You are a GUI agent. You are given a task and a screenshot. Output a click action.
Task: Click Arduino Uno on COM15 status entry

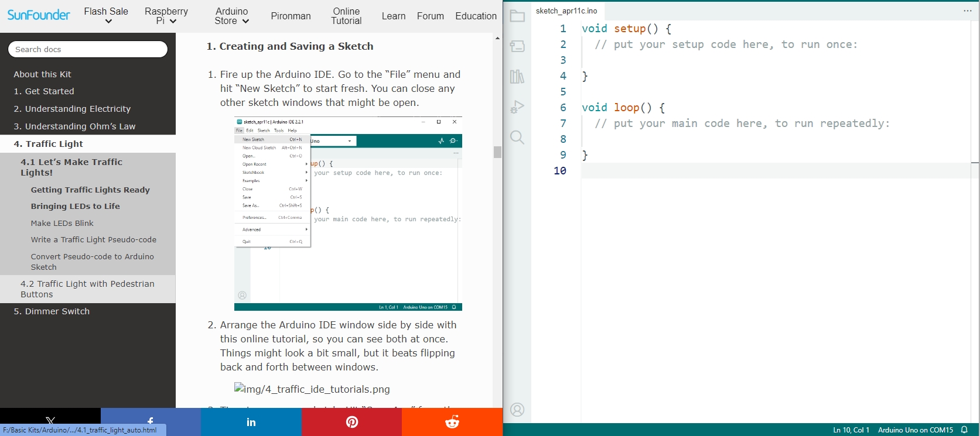(x=915, y=430)
